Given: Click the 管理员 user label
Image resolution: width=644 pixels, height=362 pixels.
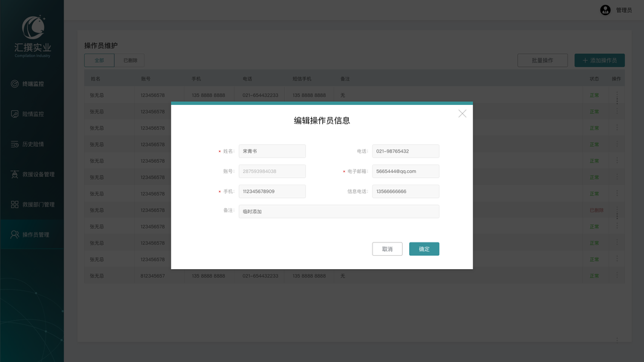Looking at the screenshot, I should [x=624, y=10].
